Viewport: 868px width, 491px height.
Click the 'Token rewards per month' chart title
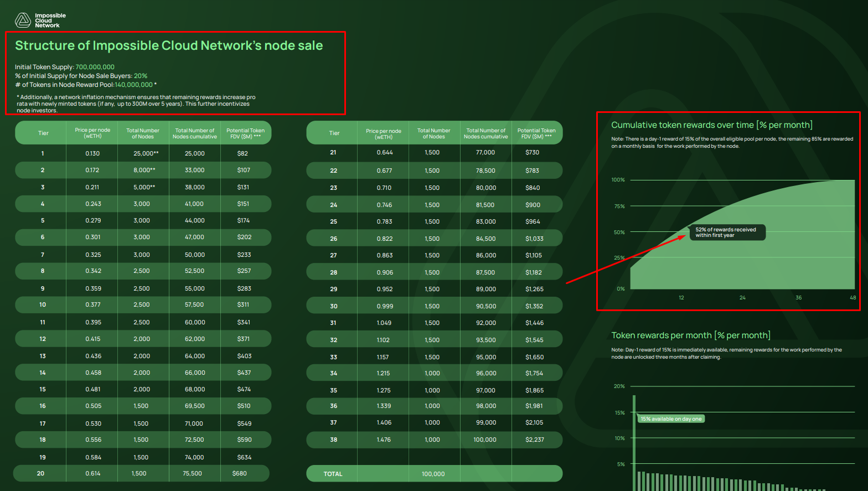[691, 335]
